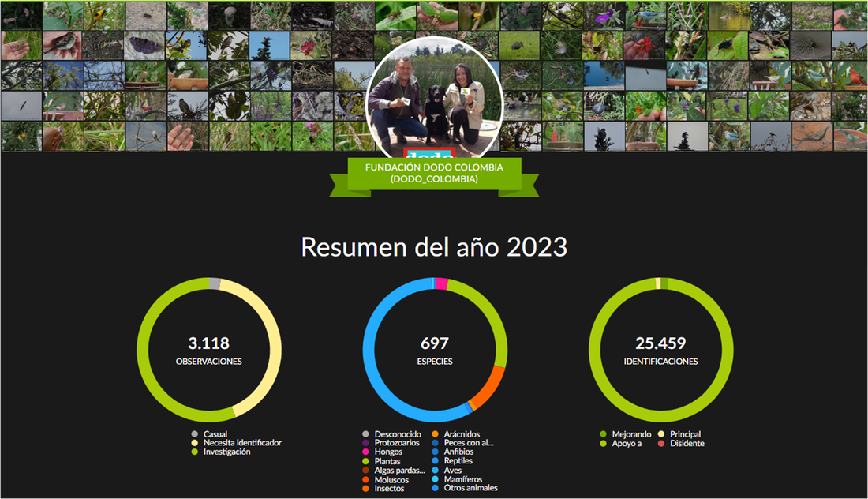The image size is (868, 499).
Task: Select the 'Peces con al...' legend entry
Action: [462, 442]
